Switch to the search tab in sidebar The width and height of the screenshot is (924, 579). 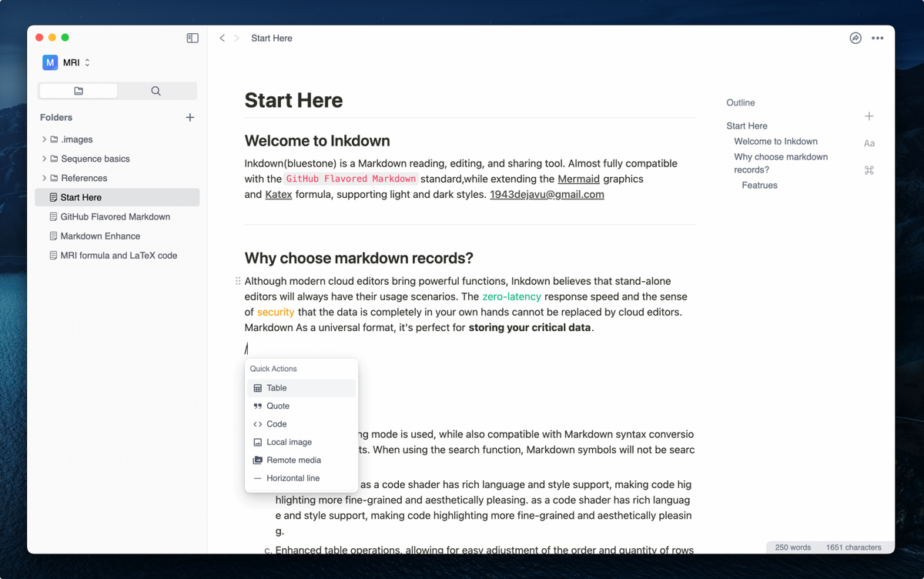click(x=156, y=91)
